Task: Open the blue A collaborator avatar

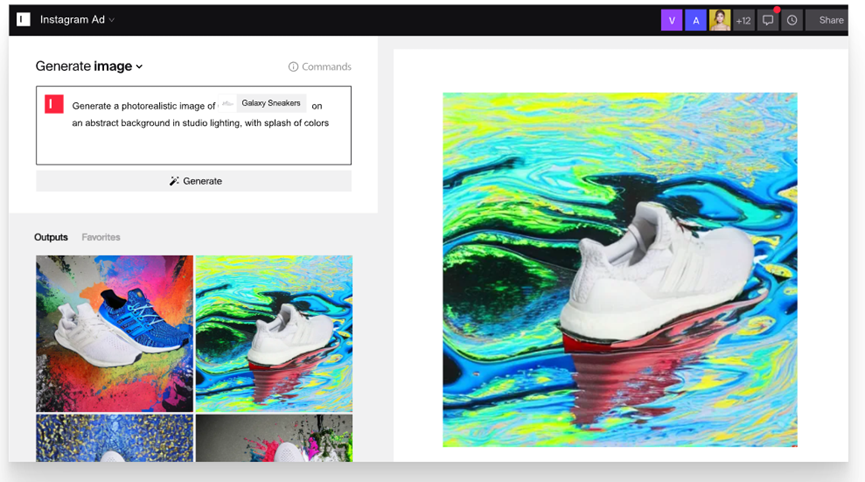Action: tap(696, 20)
